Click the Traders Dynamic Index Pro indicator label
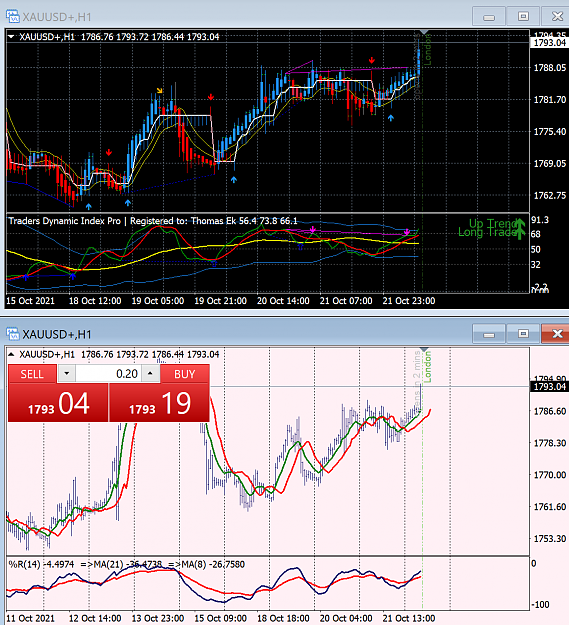Viewport: 569px width, 625px height. [x=153, y=221]
